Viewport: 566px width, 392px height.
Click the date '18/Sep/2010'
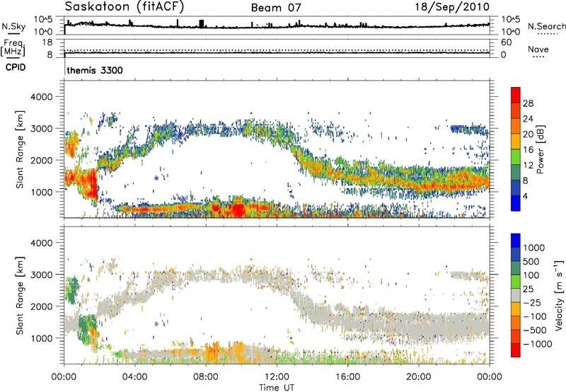point(452,7)
